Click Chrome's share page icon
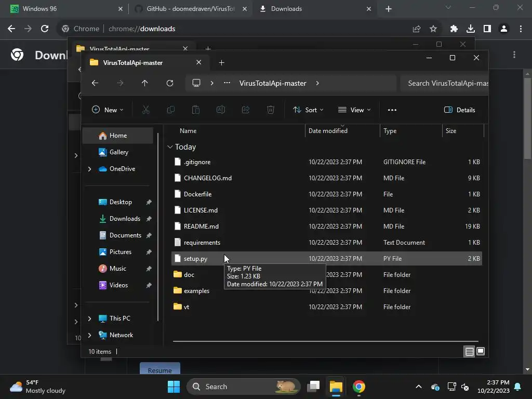532x399 pixels. pos(417,29)
